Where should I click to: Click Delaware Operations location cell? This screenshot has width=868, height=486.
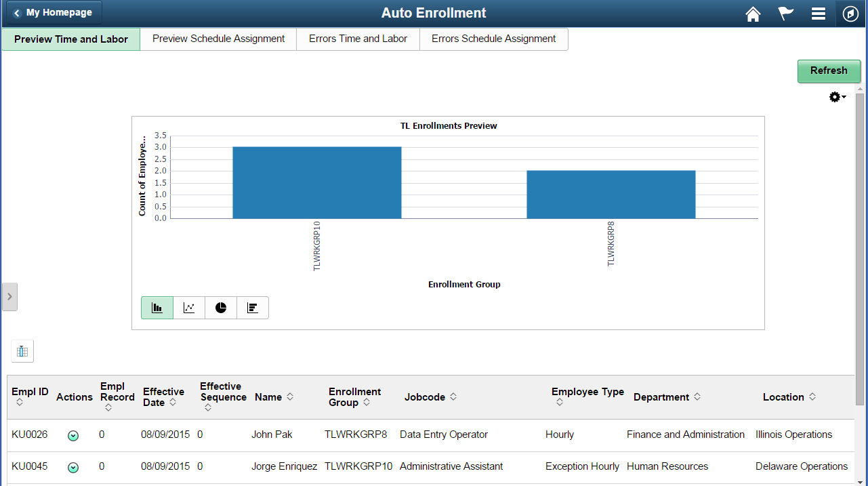[802, 466]
